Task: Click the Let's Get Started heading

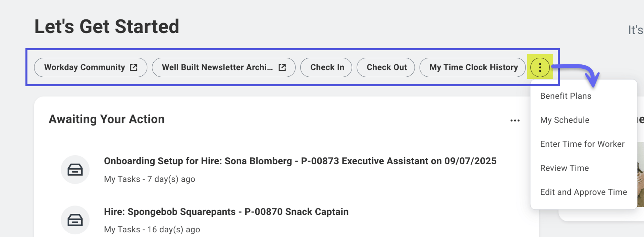Action: pyautogui.click(x=107, y=27)
